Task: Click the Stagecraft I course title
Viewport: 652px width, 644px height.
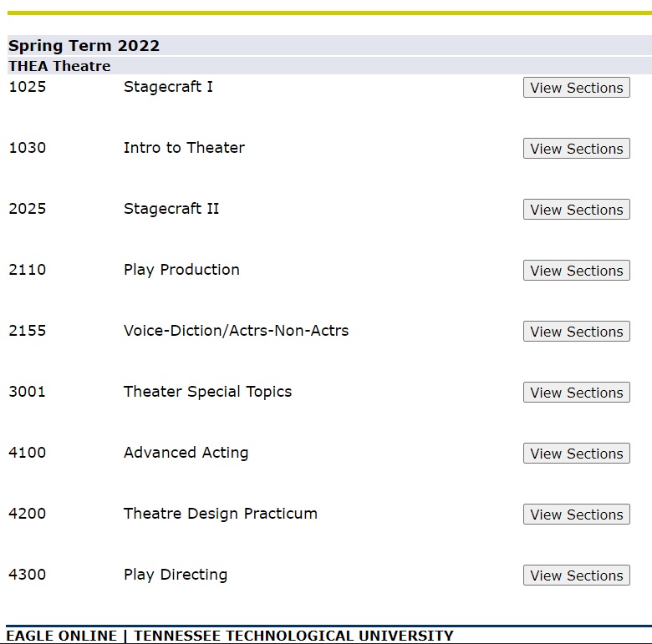Action: coord(168,86)
